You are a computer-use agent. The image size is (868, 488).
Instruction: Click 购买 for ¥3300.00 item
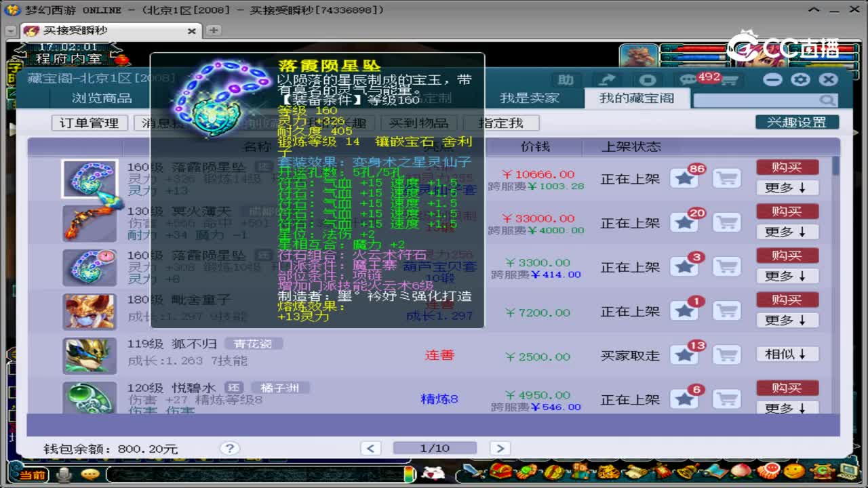pos(787,256)
